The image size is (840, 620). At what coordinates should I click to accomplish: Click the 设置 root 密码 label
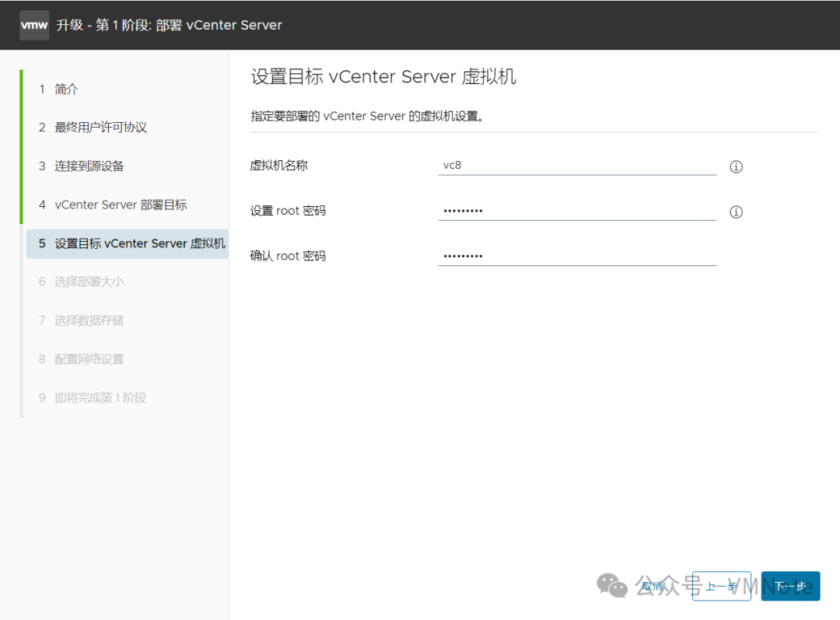point(288,211)
